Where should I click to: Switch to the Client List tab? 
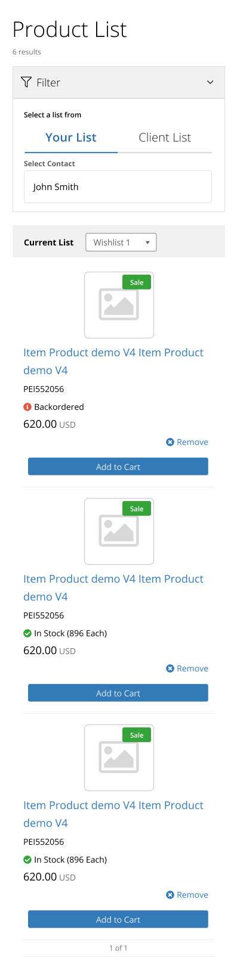(165, 138)
